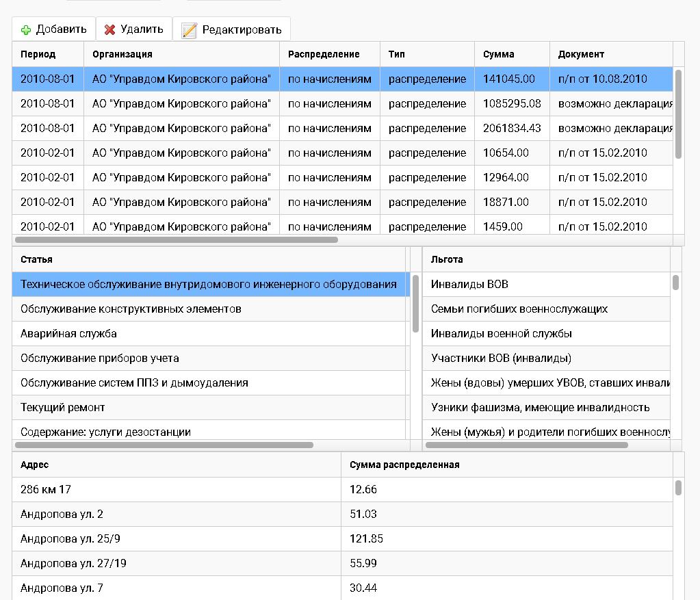Image resolution: width=700 pixels, height=600 pixels.
Task: Select the row with sum 12964.00
Action: coord(506,178)
